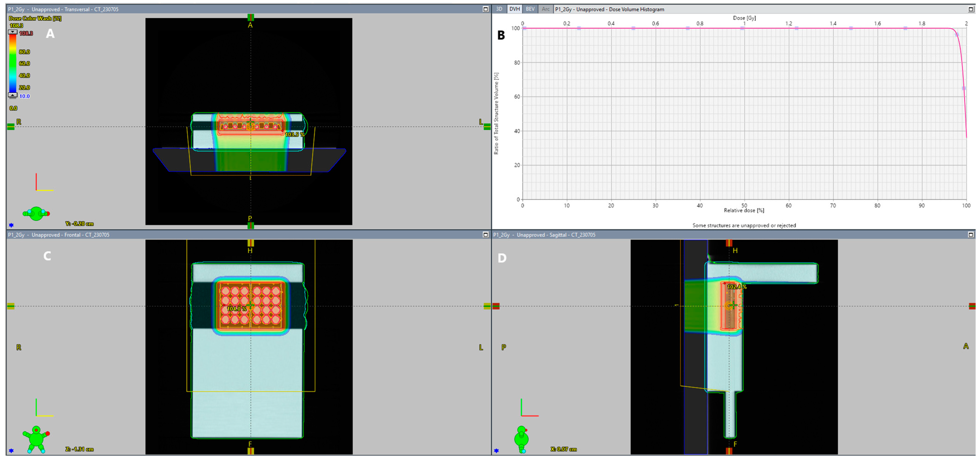The width and height of the screenshot is (980, 461).
Task: Click blue star icon in Frontal view
Action: (x=11, y=450)
